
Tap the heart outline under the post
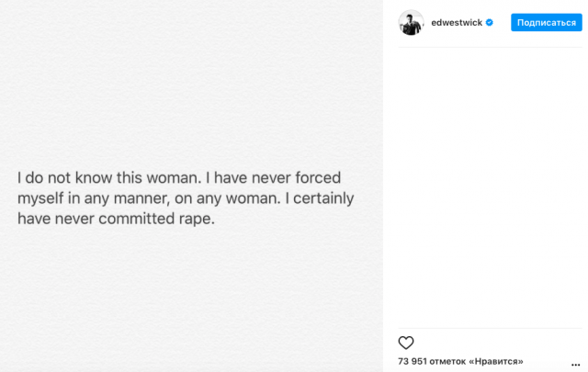click(406, 343)
